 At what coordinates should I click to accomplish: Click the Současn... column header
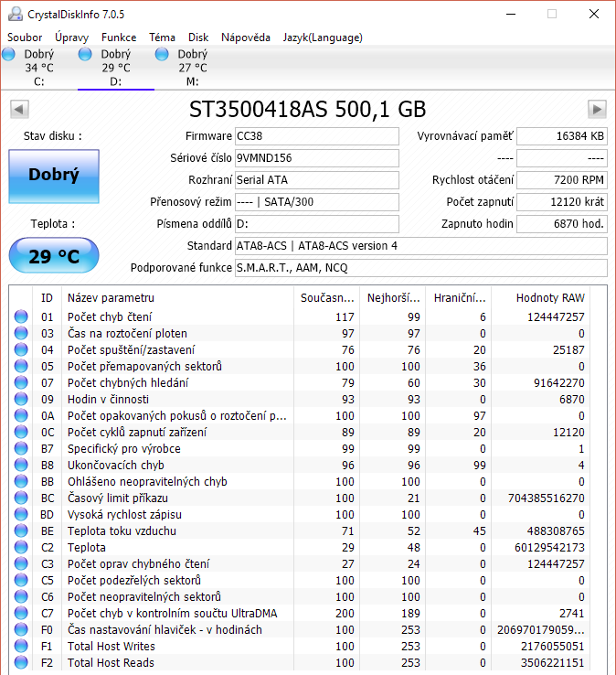(x=327, y=297)
